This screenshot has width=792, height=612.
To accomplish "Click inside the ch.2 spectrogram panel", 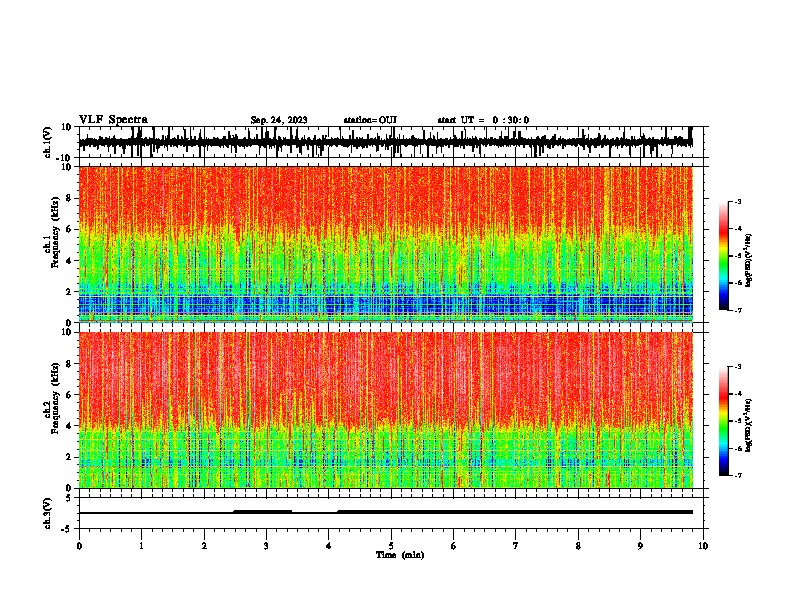I will point(385,410).
